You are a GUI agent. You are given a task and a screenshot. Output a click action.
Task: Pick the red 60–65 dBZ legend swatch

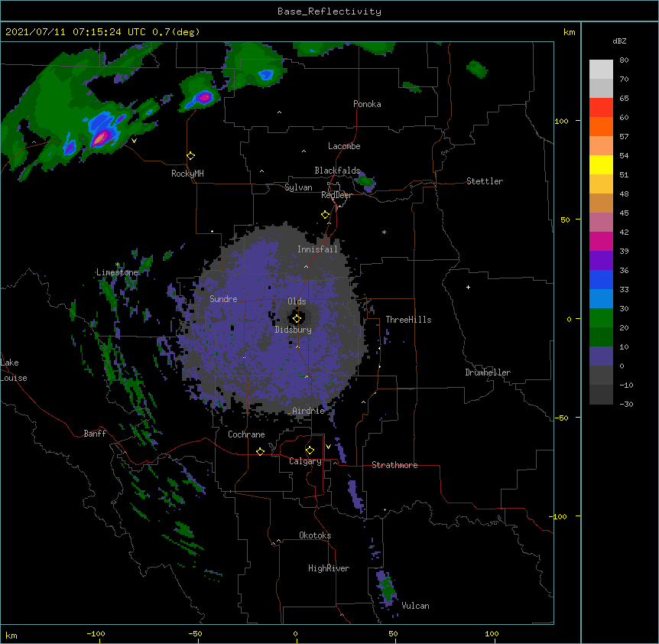point(601,108)
